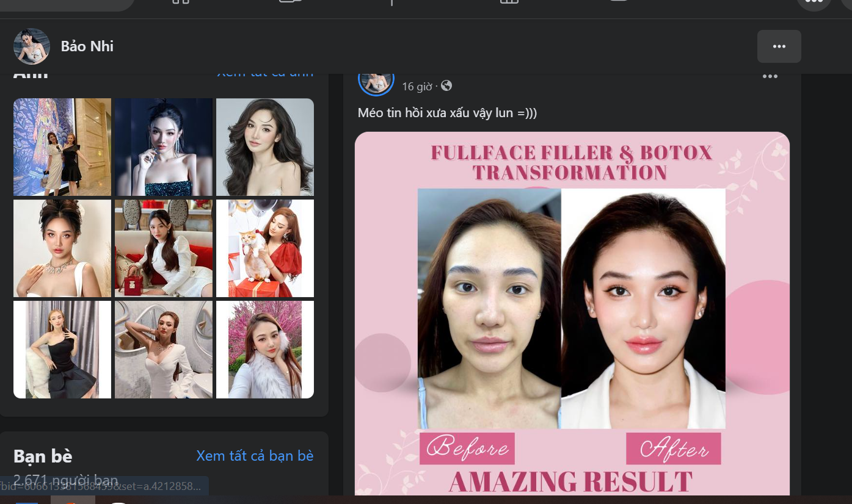Expand the post options three-dot menu
Screen dimensions: 852x504
770,76
